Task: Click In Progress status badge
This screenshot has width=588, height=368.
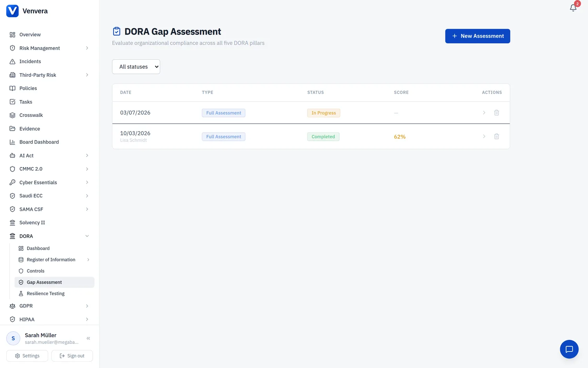Action: point(323,113)
